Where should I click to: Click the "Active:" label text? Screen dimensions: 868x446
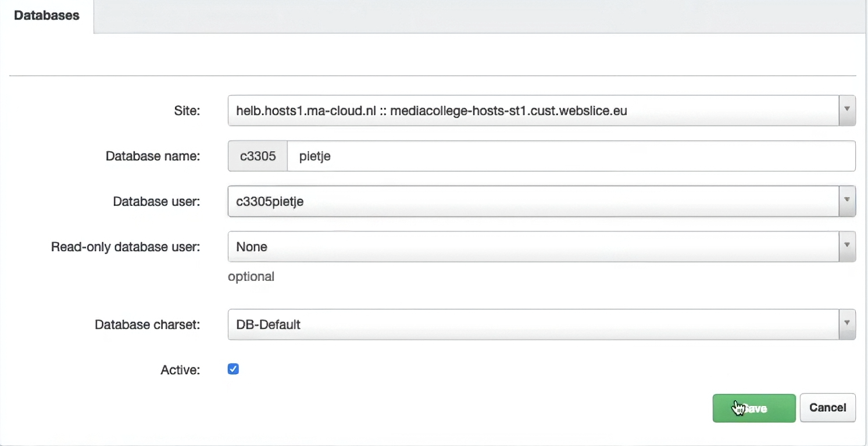tap(180, 369)
